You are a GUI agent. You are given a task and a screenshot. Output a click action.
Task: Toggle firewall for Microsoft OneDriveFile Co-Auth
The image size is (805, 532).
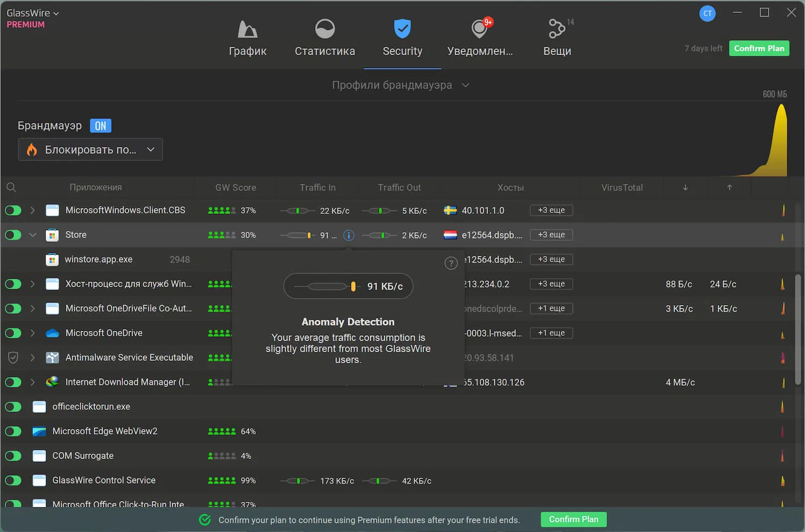tap(13, 308)
